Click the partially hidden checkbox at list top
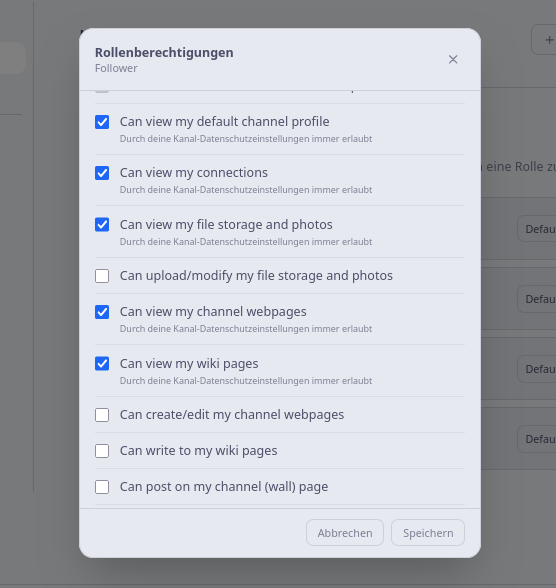This screenshot has width=556, height=588. [x=102, y=91]
